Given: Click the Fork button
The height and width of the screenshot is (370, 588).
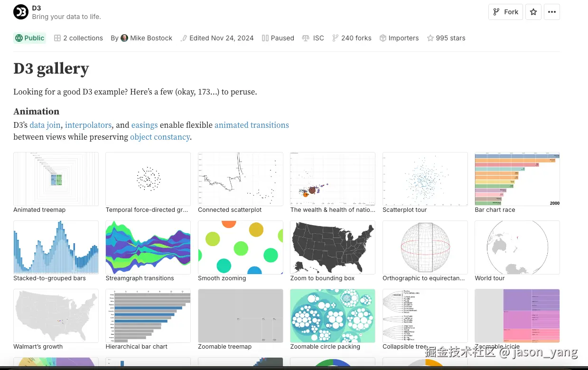Looking at the screenshot, I should pos(505,12).
